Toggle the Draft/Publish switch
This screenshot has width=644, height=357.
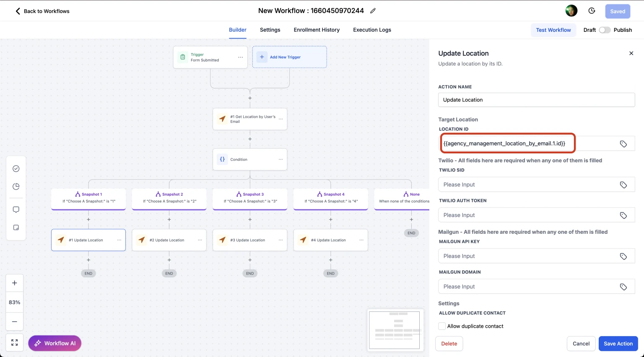point(604,30)
